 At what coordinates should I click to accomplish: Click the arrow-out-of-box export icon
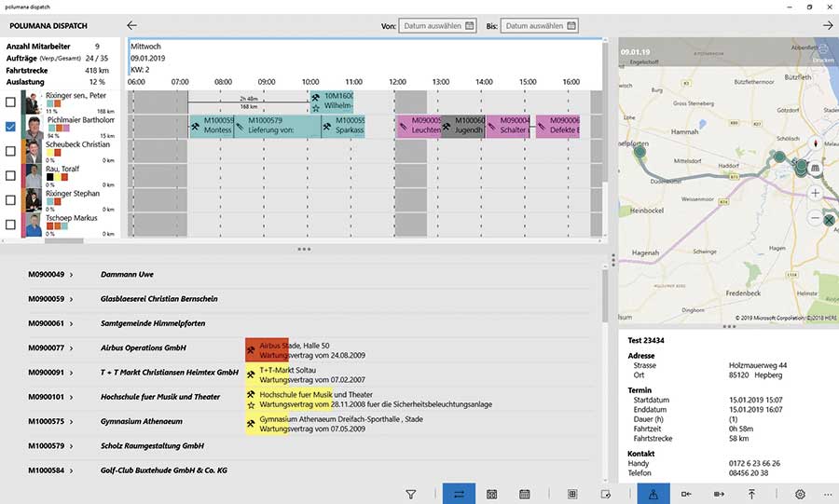coord(719,495)
